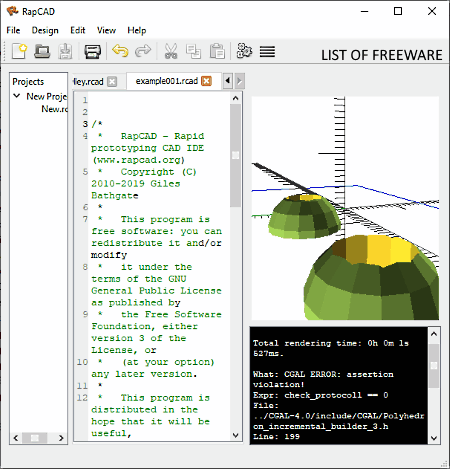Switch to the example001.rcad tab
The height and width of the screenshot is (469, 450).
(167, 81)
